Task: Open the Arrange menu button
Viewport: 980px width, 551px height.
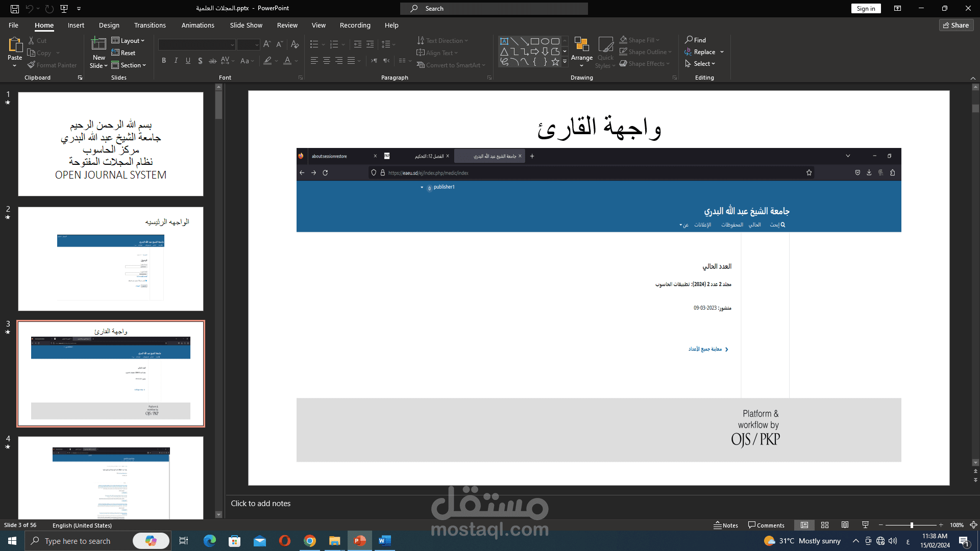Action: click(x=581, y=52)
